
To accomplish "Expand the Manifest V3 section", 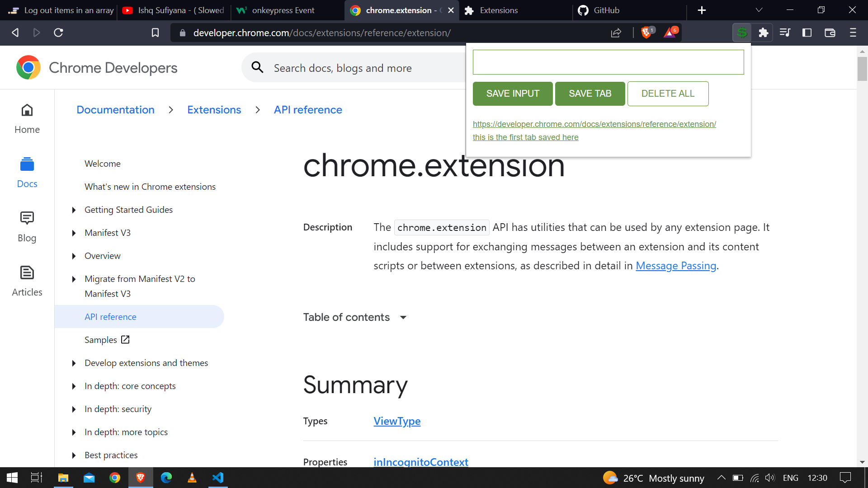I will [x=74, y=233].
